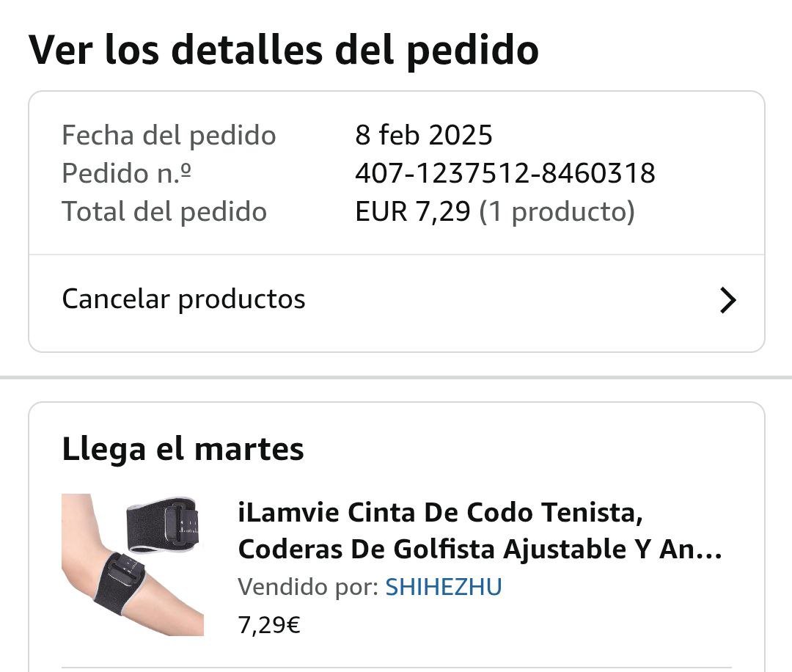Screen dimensions: 792x672
Task: Open the iLamvie Cinta De Codo product title
Action: pos(440,512)
